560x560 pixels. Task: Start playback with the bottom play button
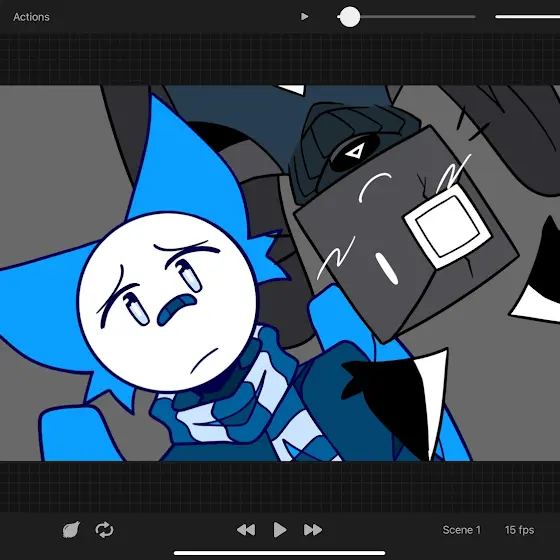tap(280, 530)
